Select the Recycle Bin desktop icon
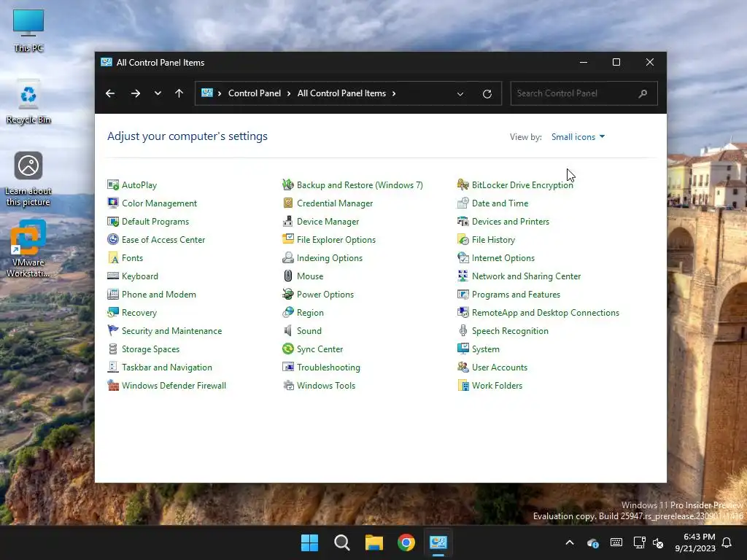Image resolution: width=747 pixels, height=560 pixels. (28, 103)
